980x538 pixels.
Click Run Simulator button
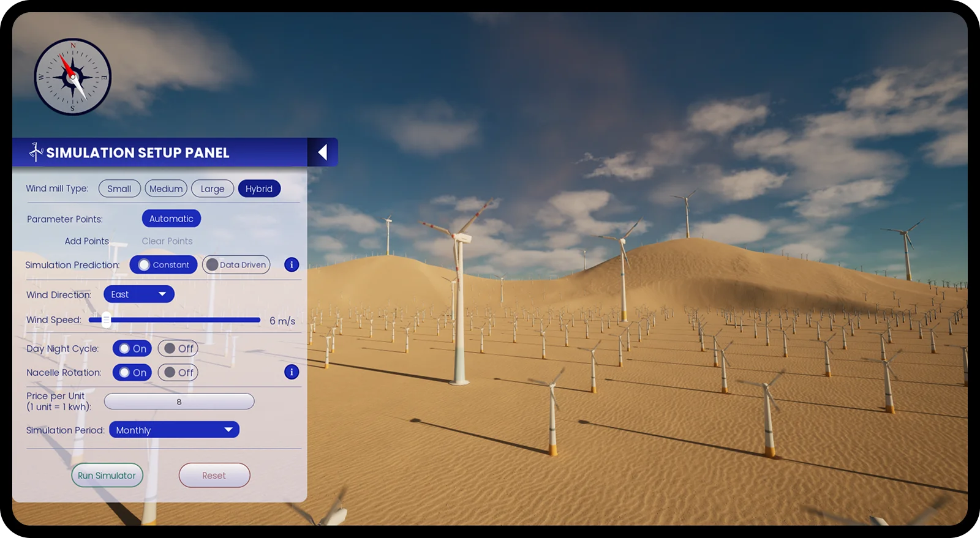pyautogui.click(x=107, y=475)
